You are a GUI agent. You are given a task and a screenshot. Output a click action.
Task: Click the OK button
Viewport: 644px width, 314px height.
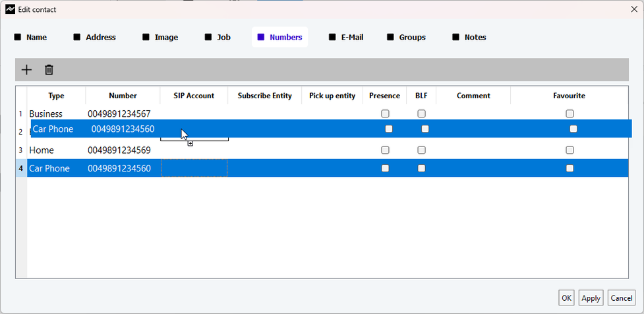pos(566,298)
